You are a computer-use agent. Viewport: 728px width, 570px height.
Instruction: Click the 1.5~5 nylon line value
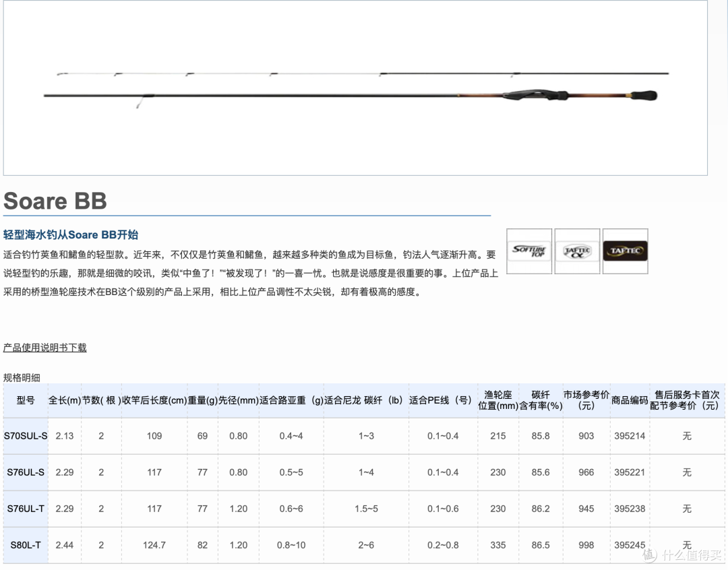pyautogui.click(x=366, y=509)
